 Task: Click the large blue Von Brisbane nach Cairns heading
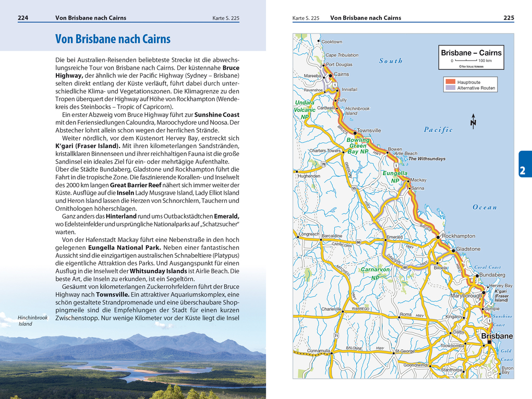click(x=113, y=39)
